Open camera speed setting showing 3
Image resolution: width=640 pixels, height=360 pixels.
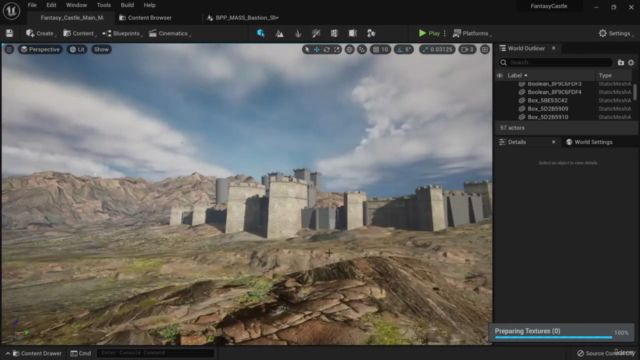click(x=467, y=49)
